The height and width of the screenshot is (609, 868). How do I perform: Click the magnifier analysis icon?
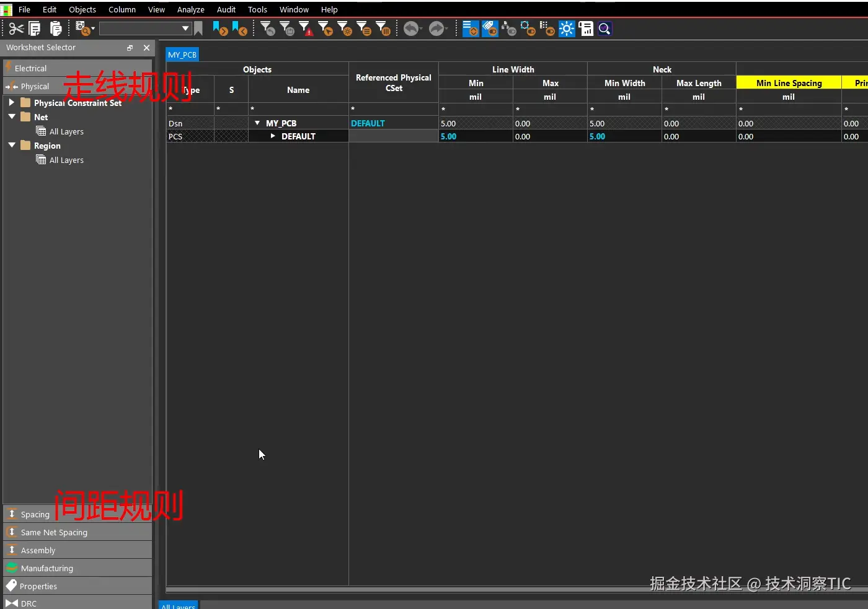(605, 28)
